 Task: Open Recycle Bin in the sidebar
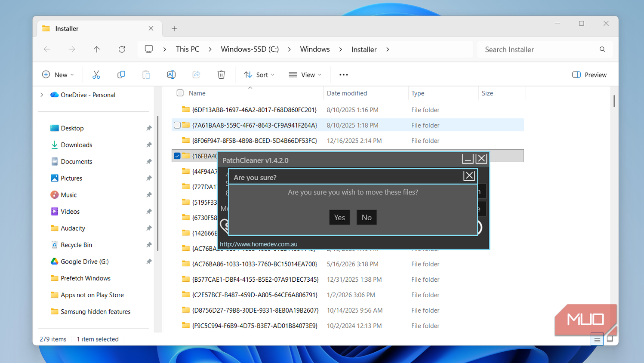(x=76, y=245)
